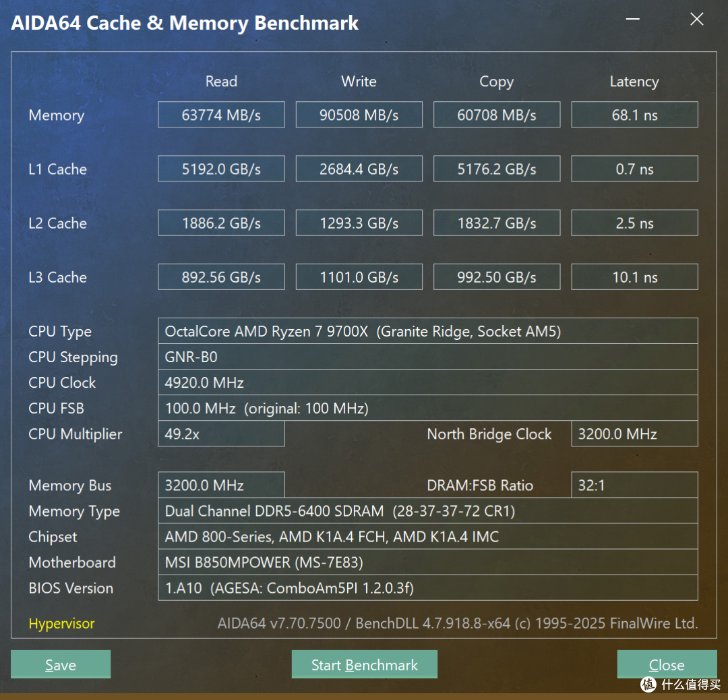Select the CPU Multiplier box showing 49.2x
This screenshot has width=728, height=700.
click(x=221, y=434)
